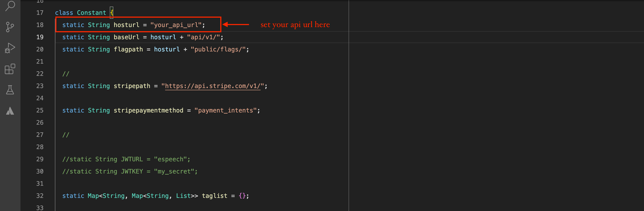Click the stripepaymentmethod variable name
Viewport: 644px width, 211px height.
tap(148, 110)
